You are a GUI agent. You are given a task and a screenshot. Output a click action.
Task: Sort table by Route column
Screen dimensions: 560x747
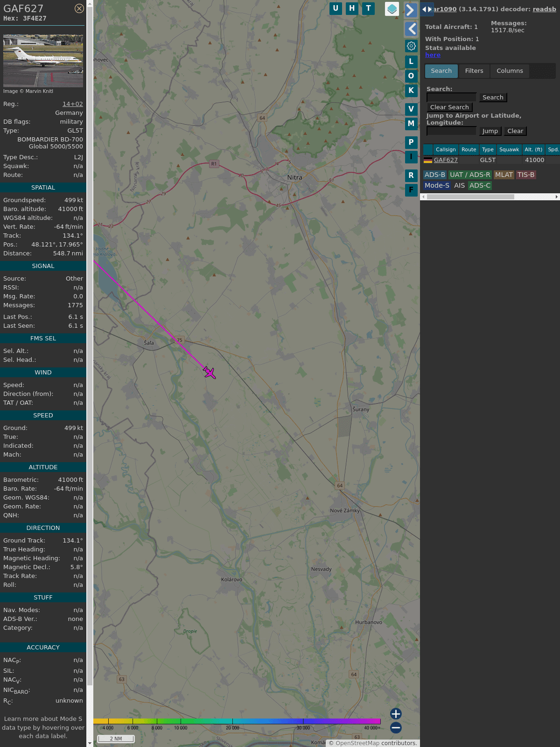pyautogui.click(x=469, y=150)
